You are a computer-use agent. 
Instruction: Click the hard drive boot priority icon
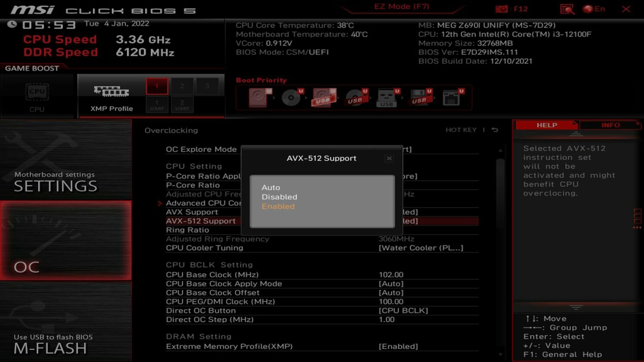(x=258, y=97)
